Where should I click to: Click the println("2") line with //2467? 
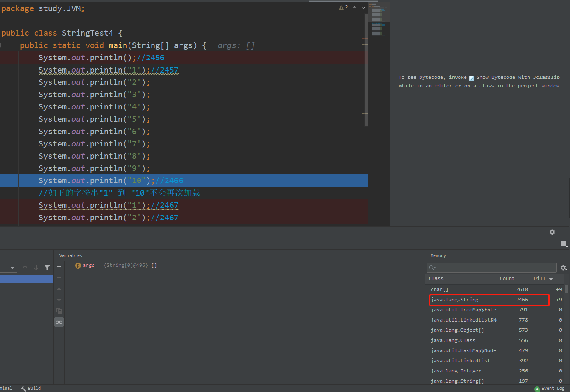[x=109, y=218]
